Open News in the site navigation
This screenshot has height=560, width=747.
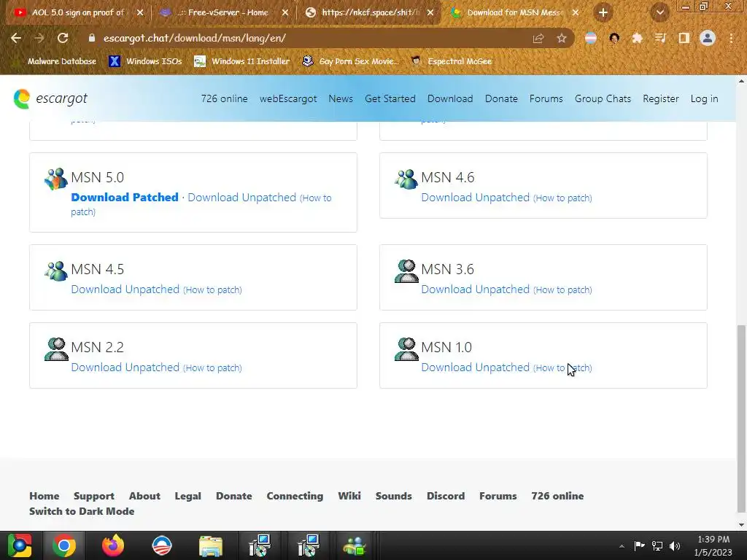tap(341, 98)
